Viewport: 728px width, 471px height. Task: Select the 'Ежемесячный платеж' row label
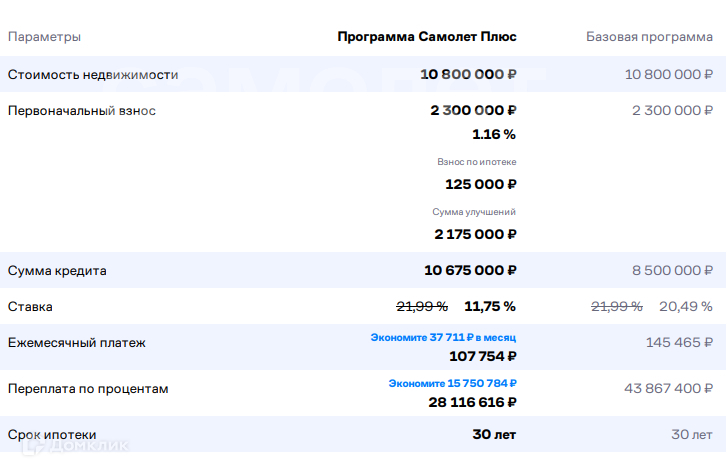(77, 343)
